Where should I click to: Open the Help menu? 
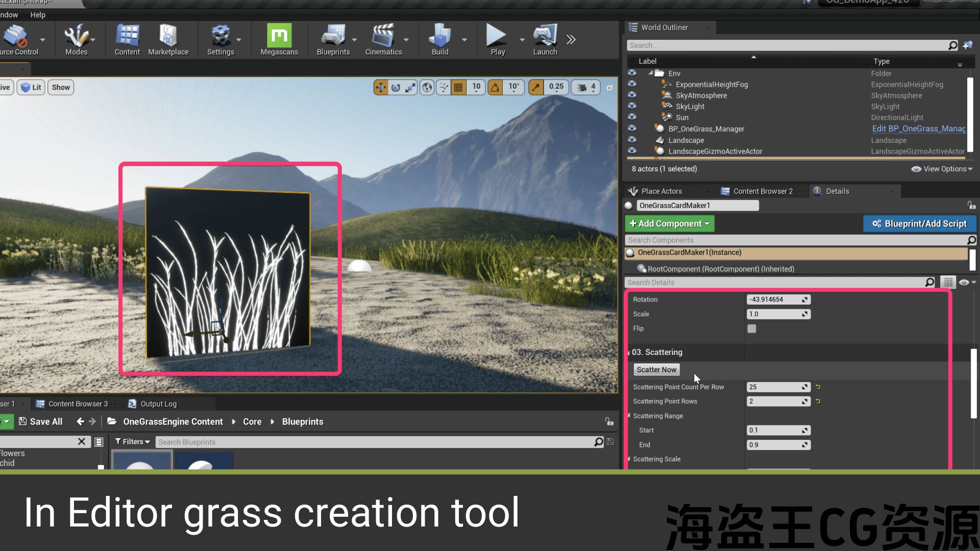coord(38,15)
